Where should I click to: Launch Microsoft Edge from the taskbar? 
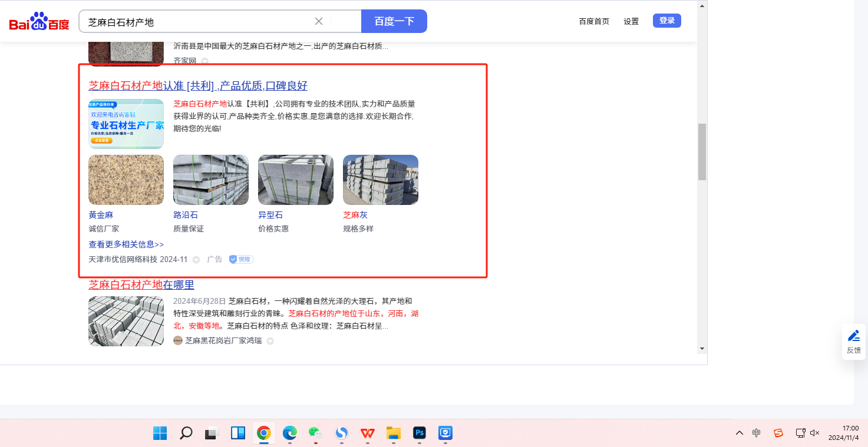click(289, 433)
